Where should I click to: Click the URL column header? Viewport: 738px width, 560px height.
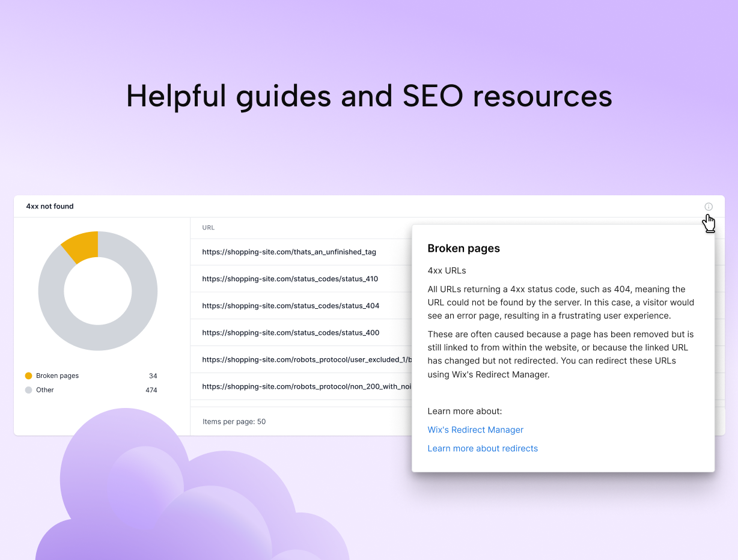click(x=209, y=228)
